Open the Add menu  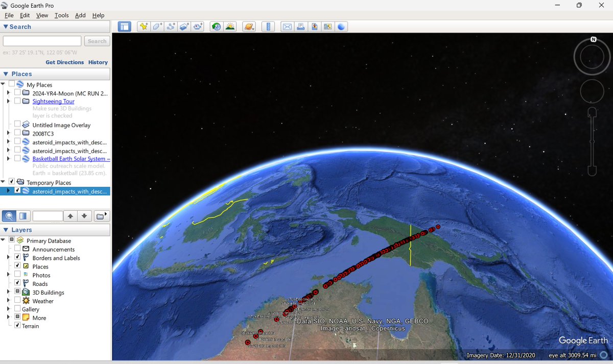80,15
